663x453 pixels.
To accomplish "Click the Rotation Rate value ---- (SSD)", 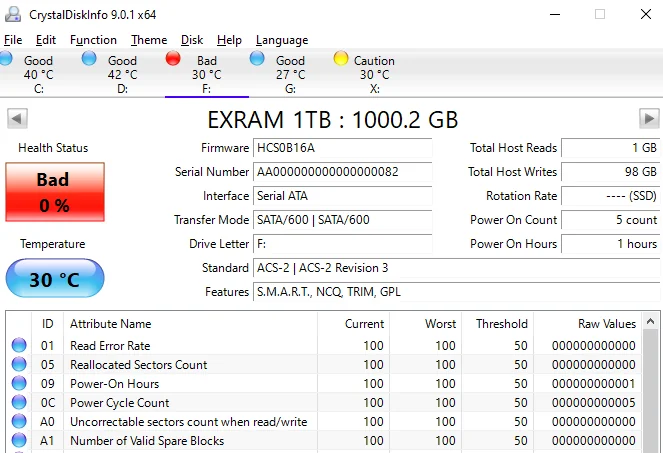I will tap(611, 196).
